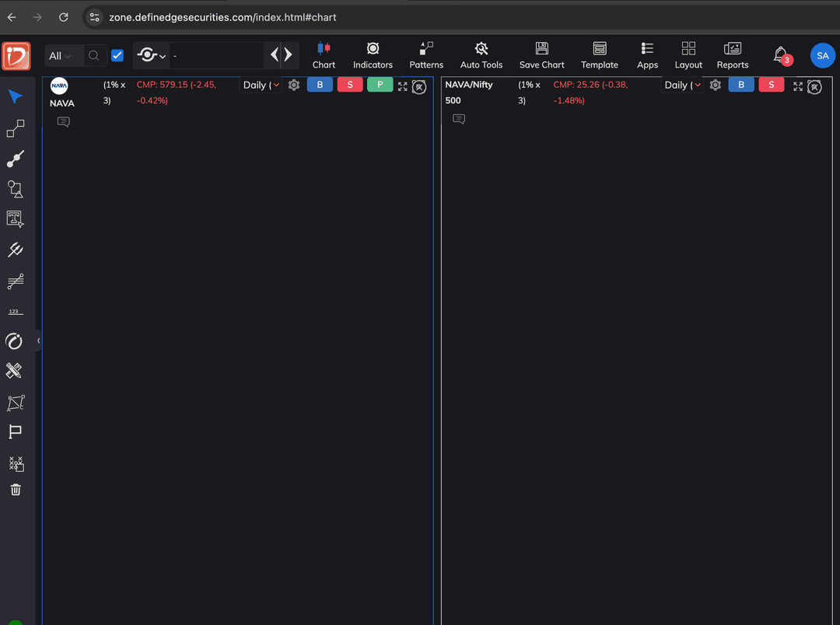Screen dimensions: 840x625
Task: Select the parallel channel lines tool
Action: coord(15,281)
